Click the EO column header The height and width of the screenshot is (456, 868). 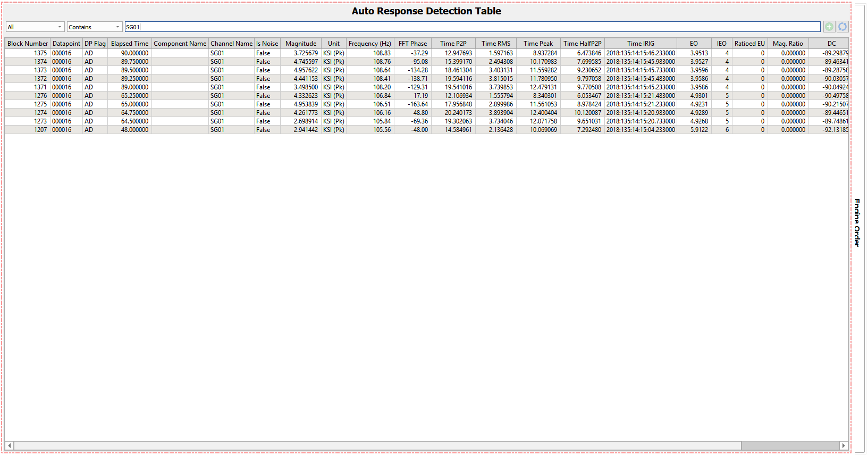694,44
